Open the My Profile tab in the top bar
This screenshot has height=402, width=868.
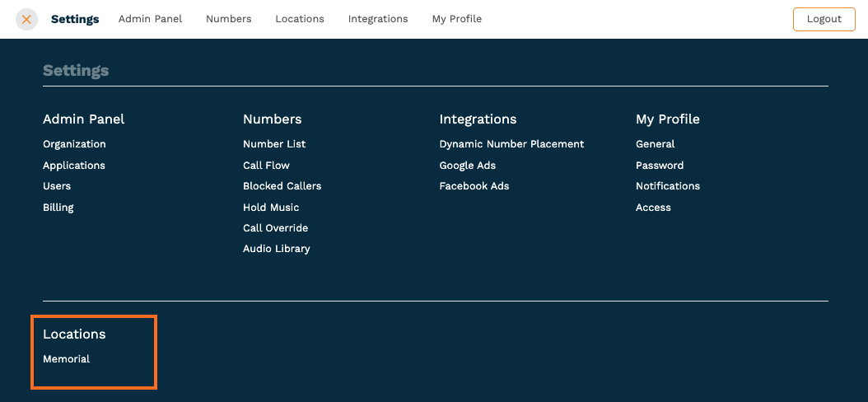[457, 19]
